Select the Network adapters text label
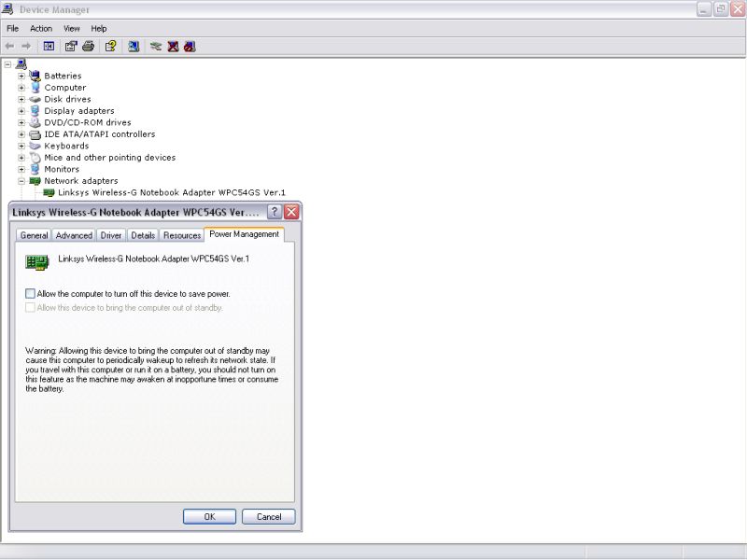The image size is (747, 560). tap(81, 181)
